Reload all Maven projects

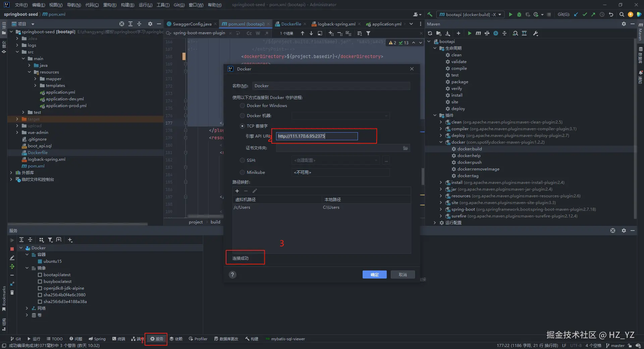(x=430, y=33)
